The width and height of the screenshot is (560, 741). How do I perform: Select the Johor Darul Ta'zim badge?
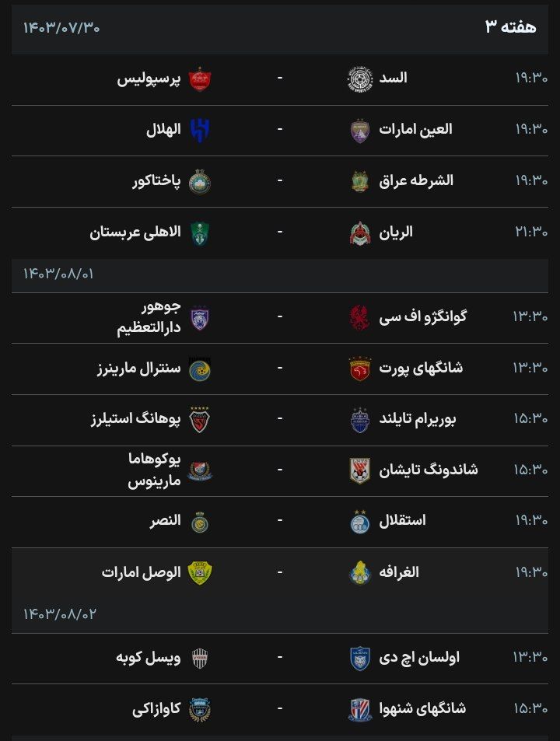pos(200,318)
